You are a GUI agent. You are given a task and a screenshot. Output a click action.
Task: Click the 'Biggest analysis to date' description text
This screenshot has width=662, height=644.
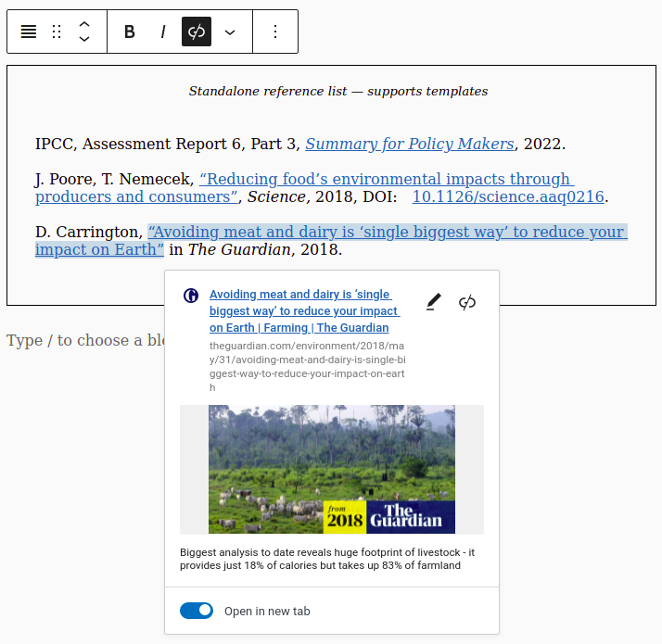tap(327, 559)
